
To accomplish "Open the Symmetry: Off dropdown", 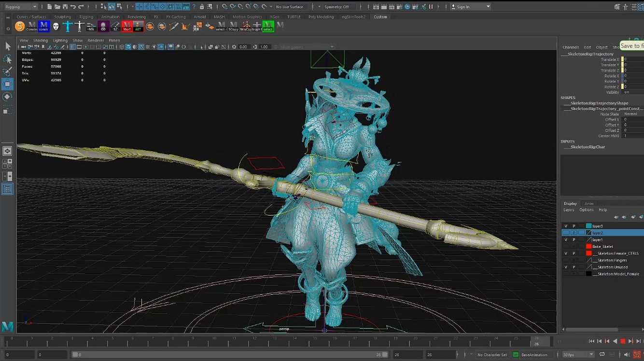I will coord(340,7).
